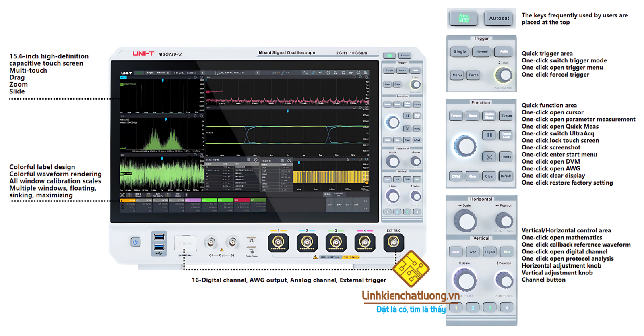Open Meas in the enlarged Function panel
This screenshot has height=336, width=644.
473,116
